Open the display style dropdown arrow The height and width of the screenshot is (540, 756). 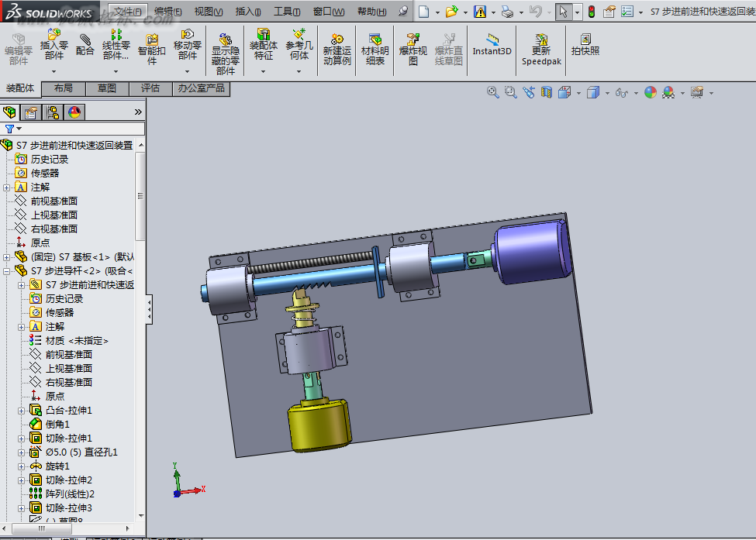tap(607, 93)
